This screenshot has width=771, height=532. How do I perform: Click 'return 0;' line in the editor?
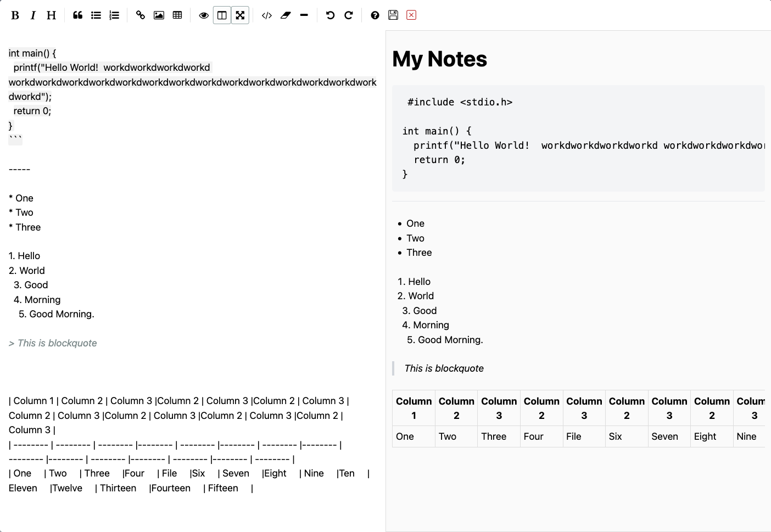click(x=32, y=111)
